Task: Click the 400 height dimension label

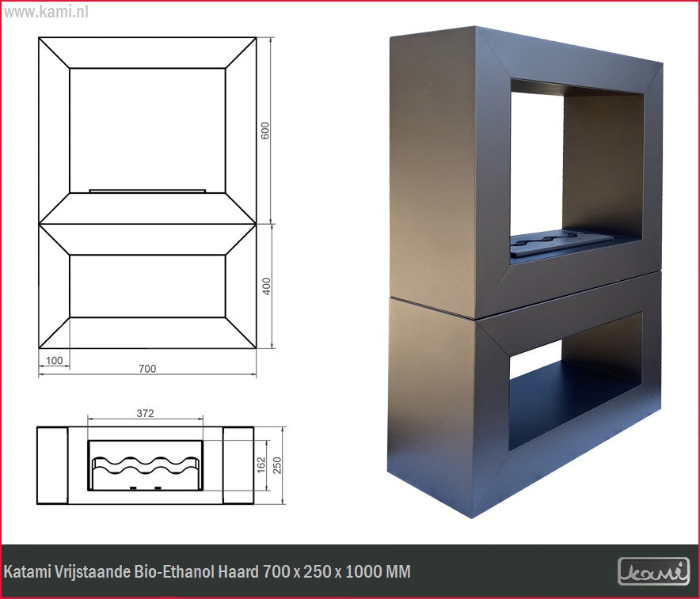Action: 266,286
